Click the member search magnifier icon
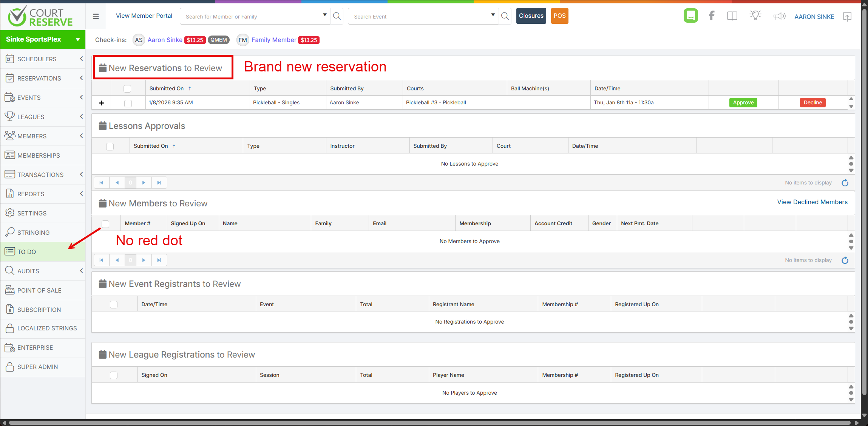 (337, 16)
